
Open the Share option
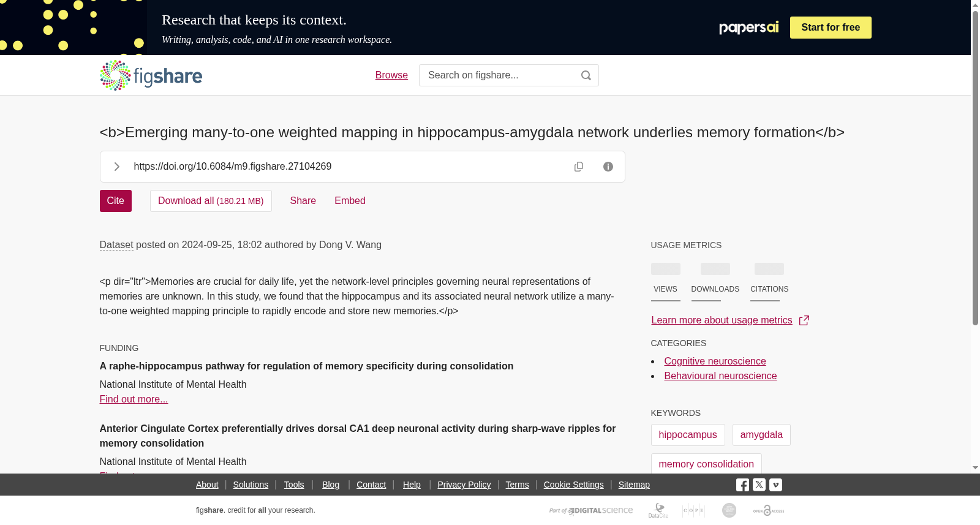coord(303,201)
